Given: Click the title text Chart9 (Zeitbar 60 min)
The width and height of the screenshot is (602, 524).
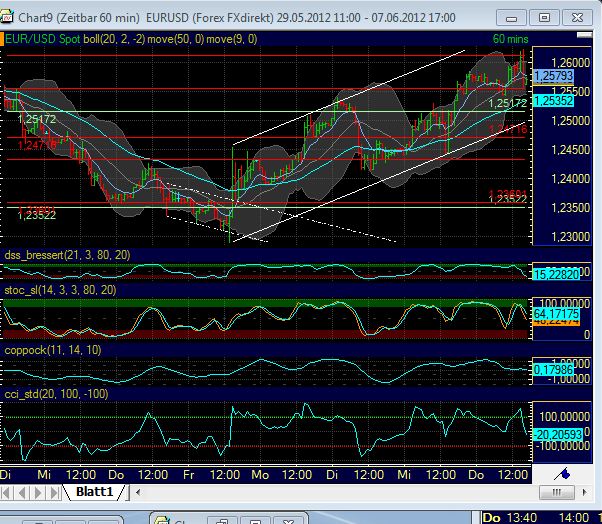Looking at the screenshot, I should tap(79, 18).
